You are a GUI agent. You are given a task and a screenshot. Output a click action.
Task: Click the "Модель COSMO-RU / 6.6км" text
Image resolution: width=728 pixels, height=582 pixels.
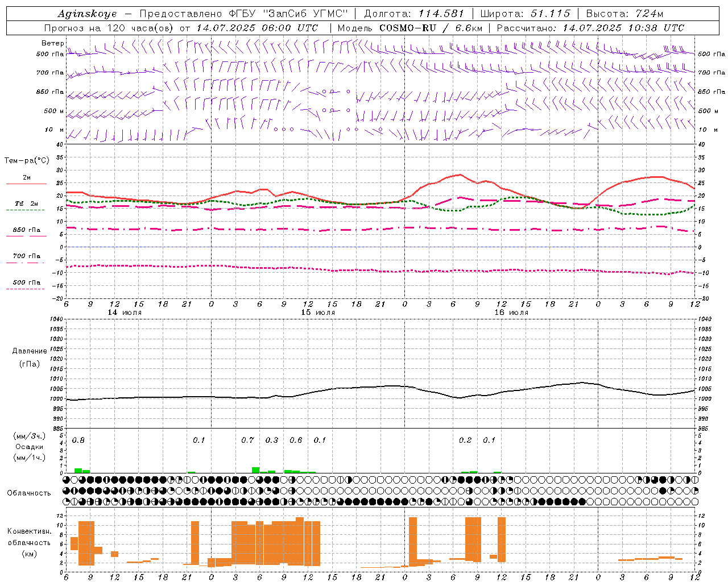[x=410, y=28]
